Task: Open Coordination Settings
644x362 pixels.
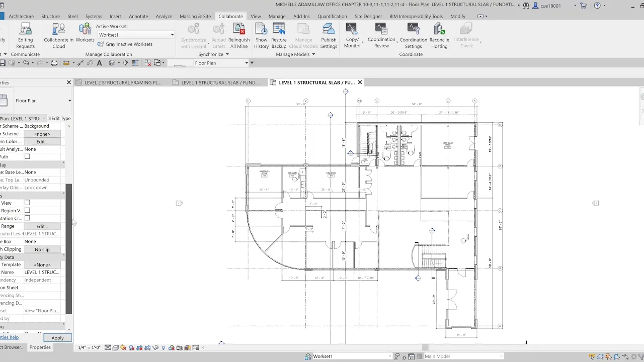Action: [413, 36]
